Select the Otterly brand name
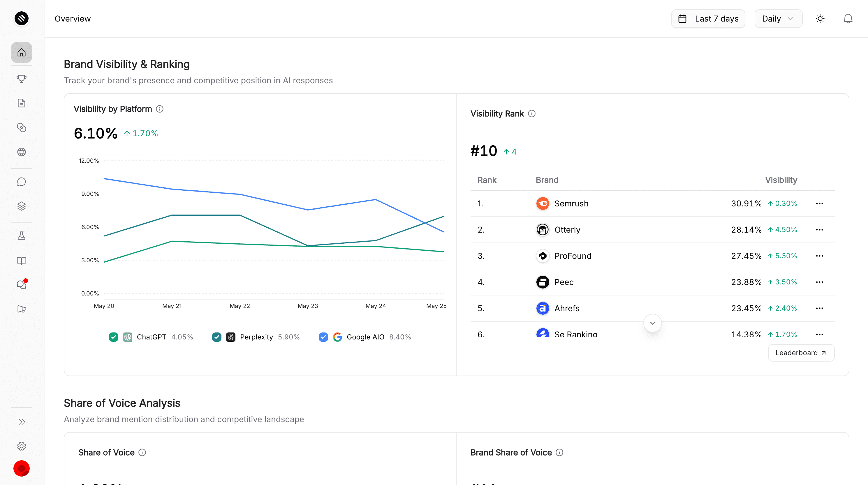The width and height of the screenshot is (868, 485). point(567,230)
